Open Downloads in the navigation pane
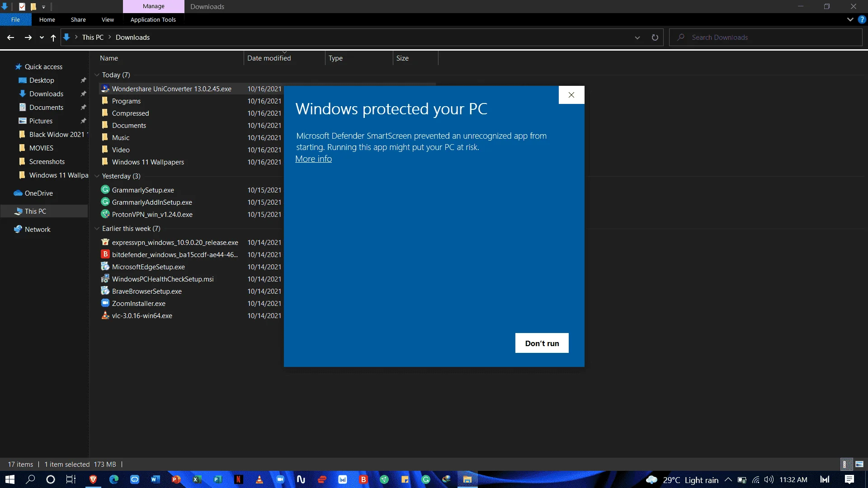868x488 pixels. (x=46, y=94)
